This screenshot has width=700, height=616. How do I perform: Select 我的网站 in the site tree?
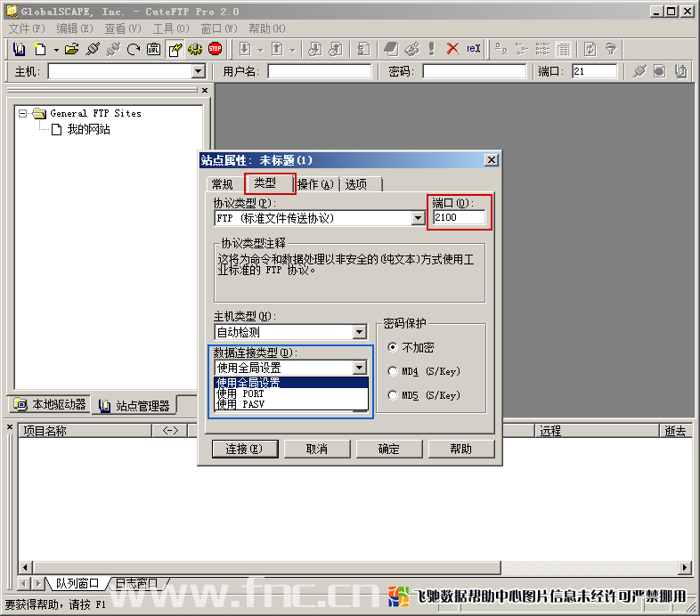(88, 129)
